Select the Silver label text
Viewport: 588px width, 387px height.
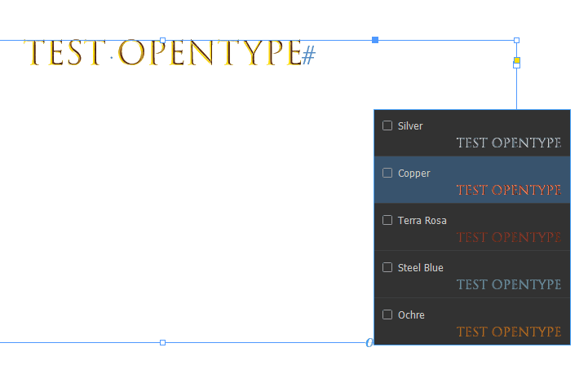(x=410, y=126)
